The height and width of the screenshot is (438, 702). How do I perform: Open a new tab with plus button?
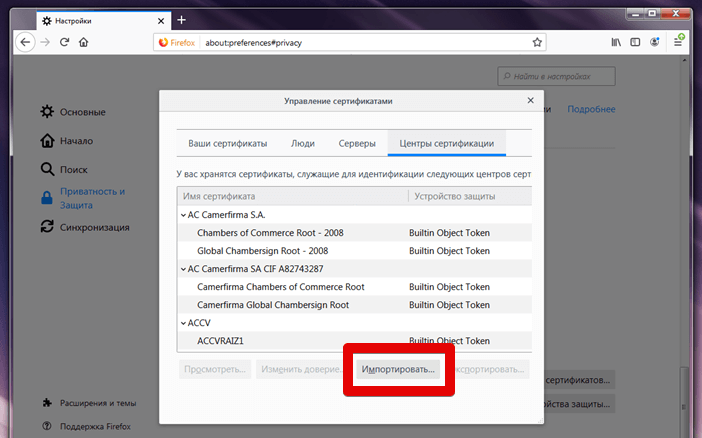click(181, 20)
